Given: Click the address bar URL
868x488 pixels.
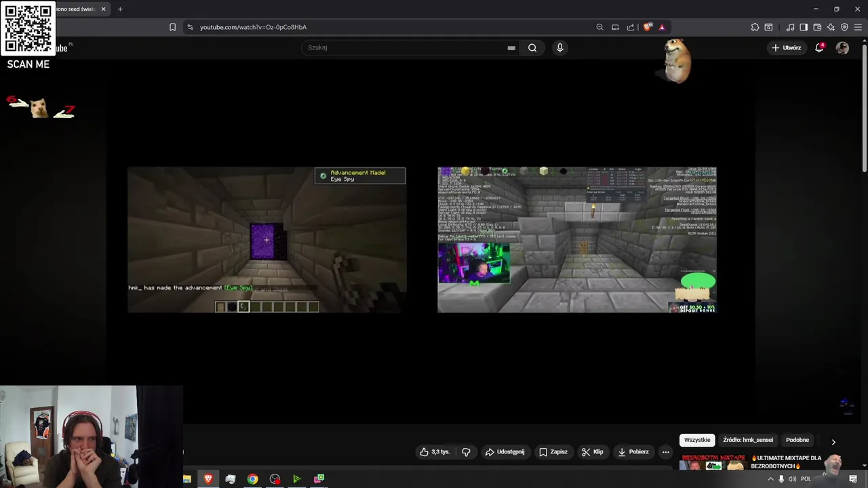Looking at the screenshot, I should [x=253, y=27].
